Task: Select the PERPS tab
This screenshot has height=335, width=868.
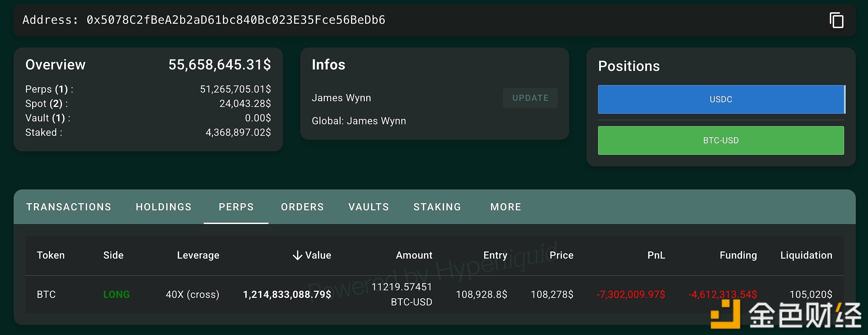Action: coord(236,207)
